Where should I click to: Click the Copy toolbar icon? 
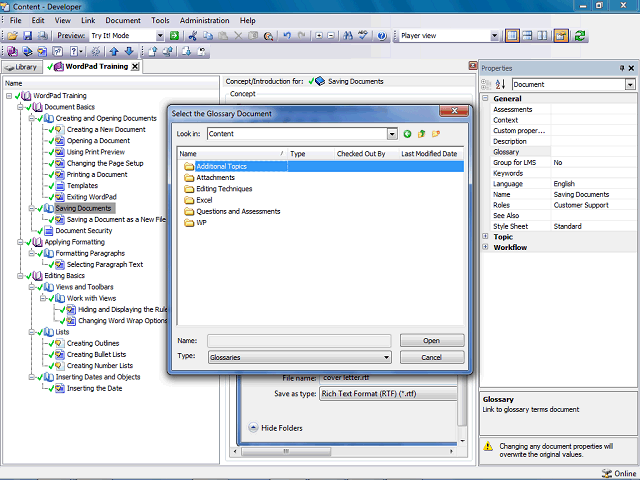point(208,36)
